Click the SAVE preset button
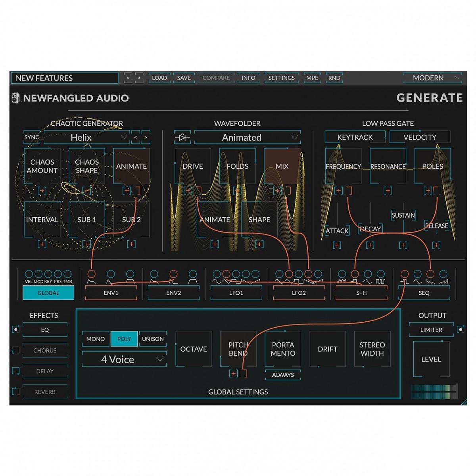 [184, 78]
